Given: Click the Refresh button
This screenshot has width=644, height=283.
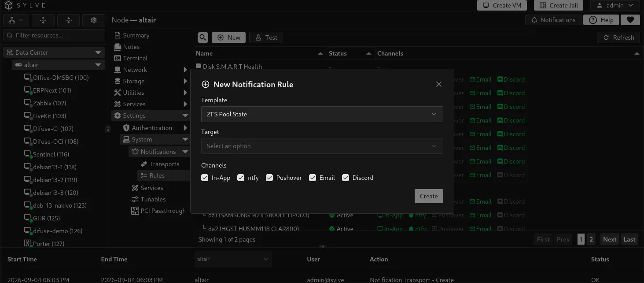Looking at the screenshot, I should [x=618, y=37].
